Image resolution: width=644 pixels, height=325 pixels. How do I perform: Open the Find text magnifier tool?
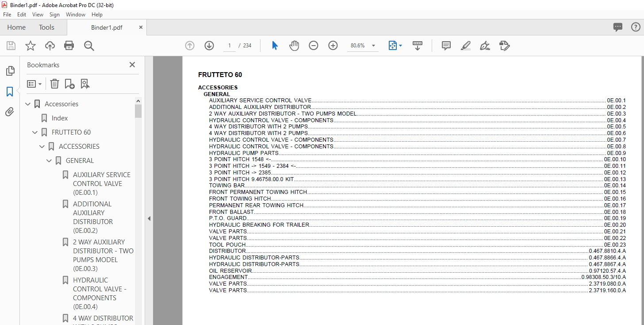click(x=89, y=46)
